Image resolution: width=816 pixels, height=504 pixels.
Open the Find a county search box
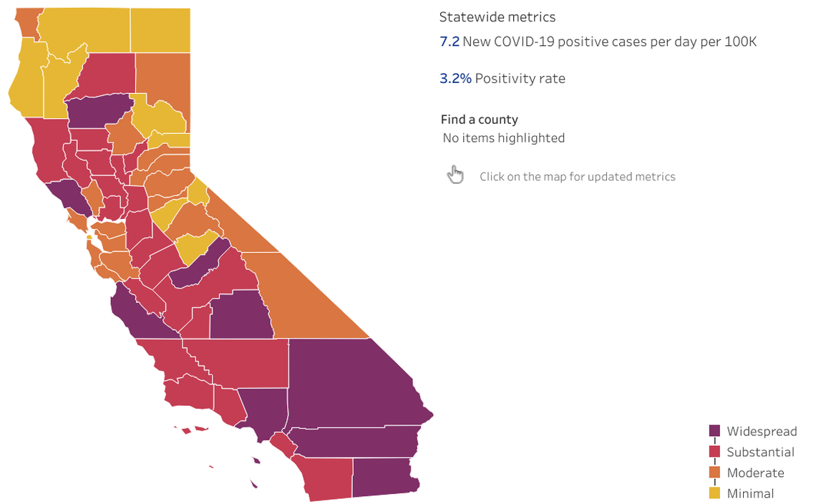[x=503, y=138]
